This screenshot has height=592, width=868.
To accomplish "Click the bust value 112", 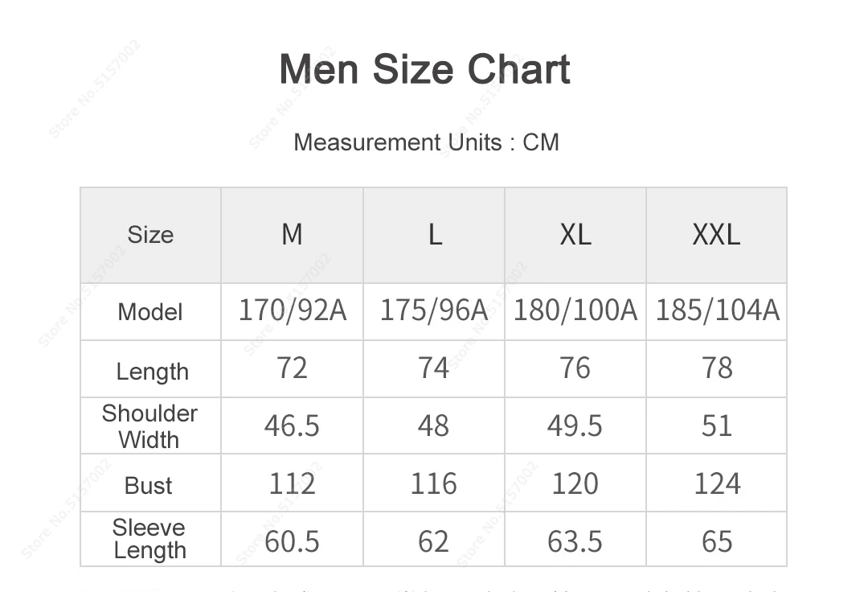I will click(x=292, y=484).
